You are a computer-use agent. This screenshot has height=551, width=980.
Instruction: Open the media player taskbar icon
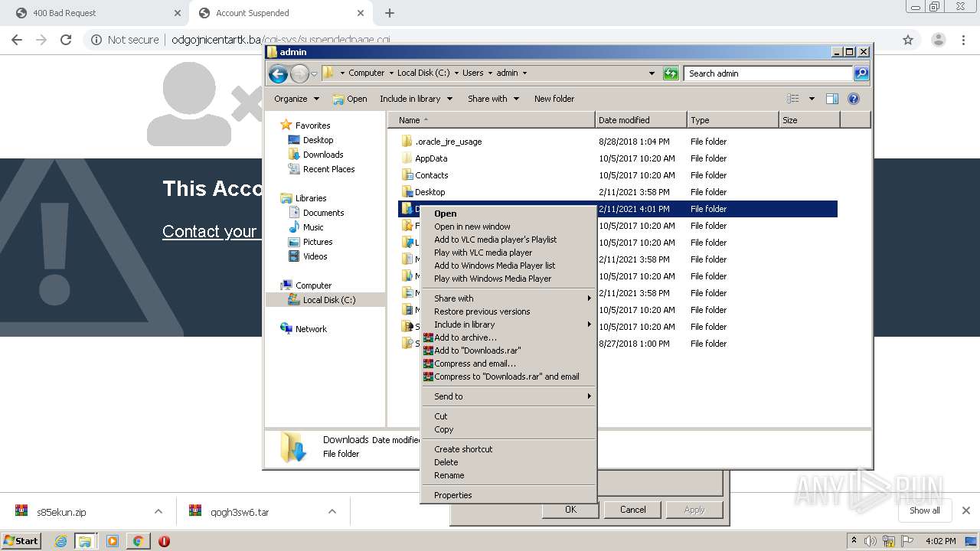click(x=112, y=541)
